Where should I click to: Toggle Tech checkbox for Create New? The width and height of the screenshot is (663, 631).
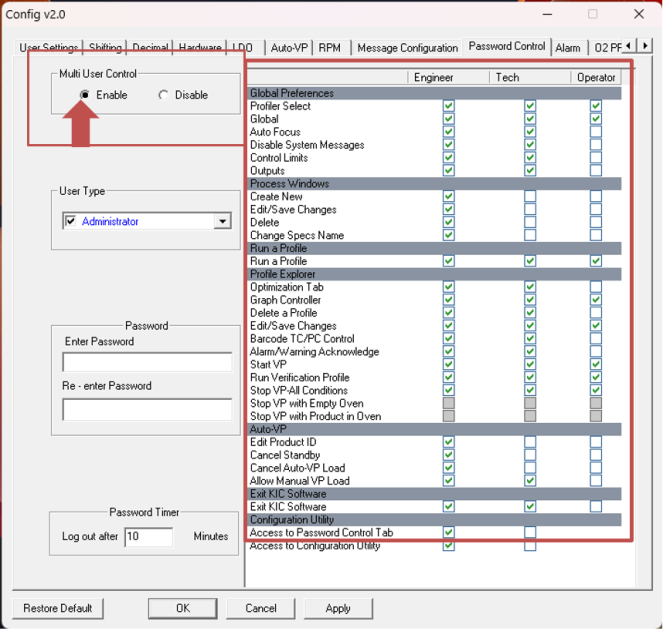coord(530,197)
